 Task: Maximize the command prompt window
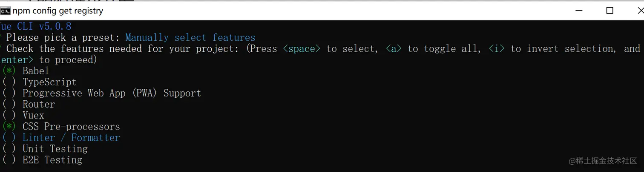click(x=609, y=11)
